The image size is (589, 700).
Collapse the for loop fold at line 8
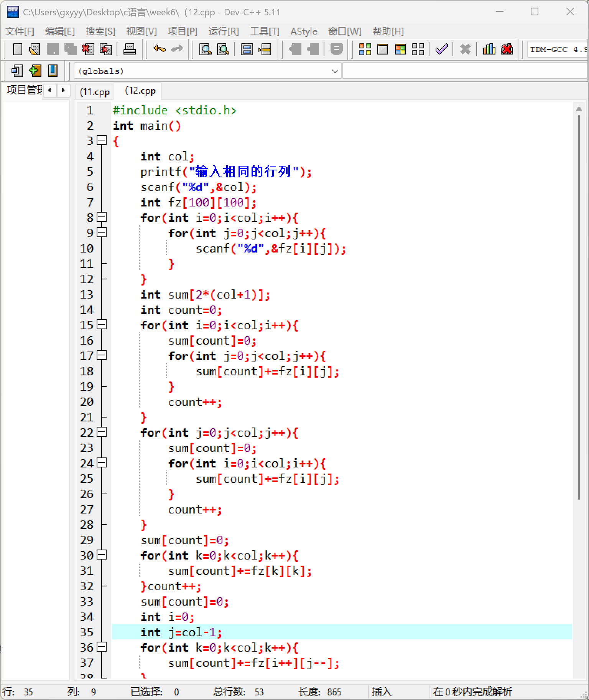[x=102, y=217]
